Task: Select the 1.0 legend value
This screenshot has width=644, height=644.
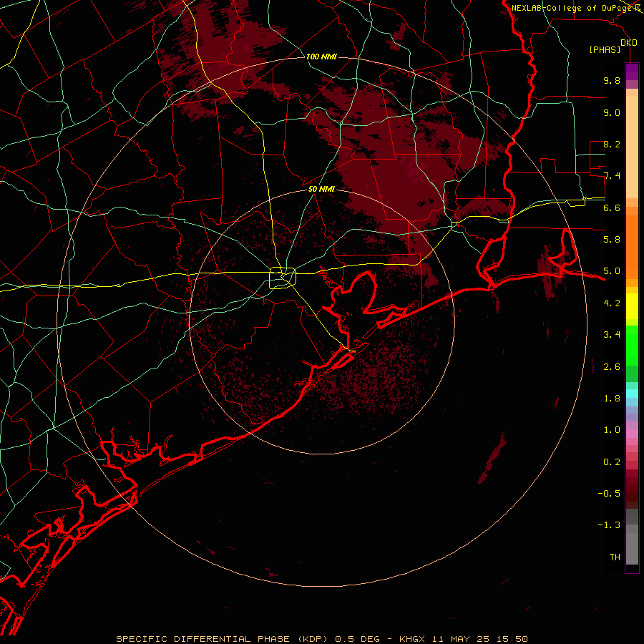Action: point(612,430)
